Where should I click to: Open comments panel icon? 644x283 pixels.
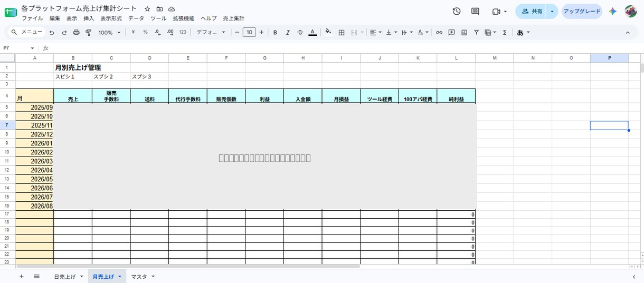[x=475, y=11]
